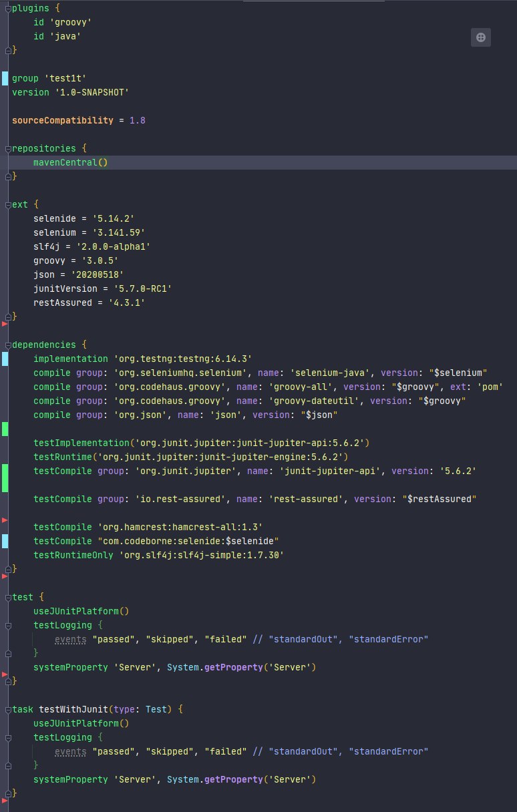This screenshot has width=517, height=812.
Task: Click groovy = '3.0.5' assignment
Action: pyautogui.click(x=75, y=260)
